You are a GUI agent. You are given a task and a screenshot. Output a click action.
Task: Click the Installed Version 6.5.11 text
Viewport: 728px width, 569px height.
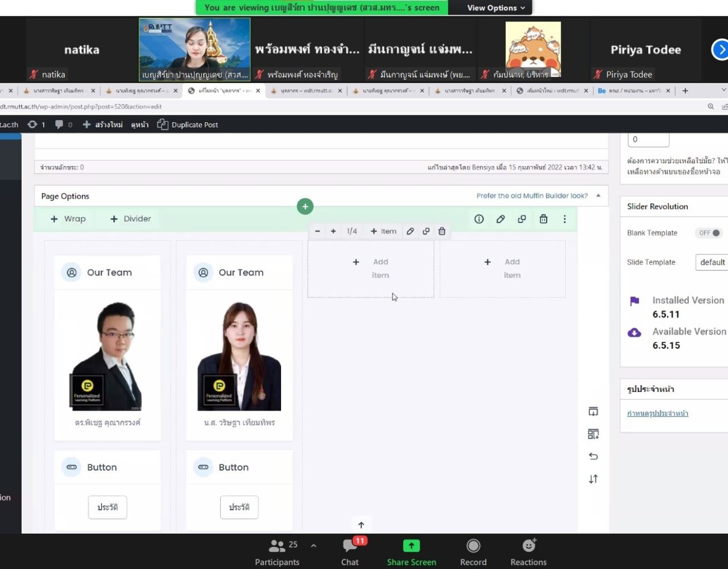point(688,307)
